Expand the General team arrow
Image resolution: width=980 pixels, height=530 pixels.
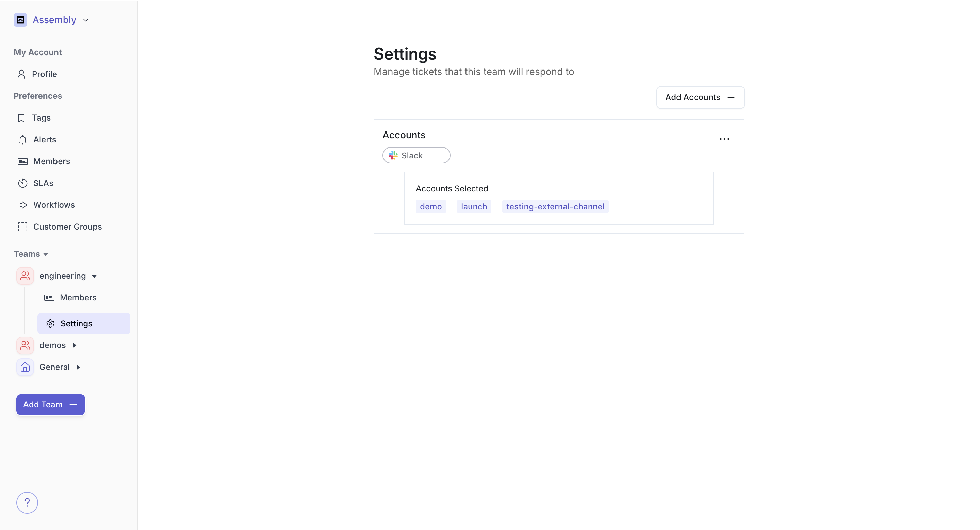click(x=78, y=367)
